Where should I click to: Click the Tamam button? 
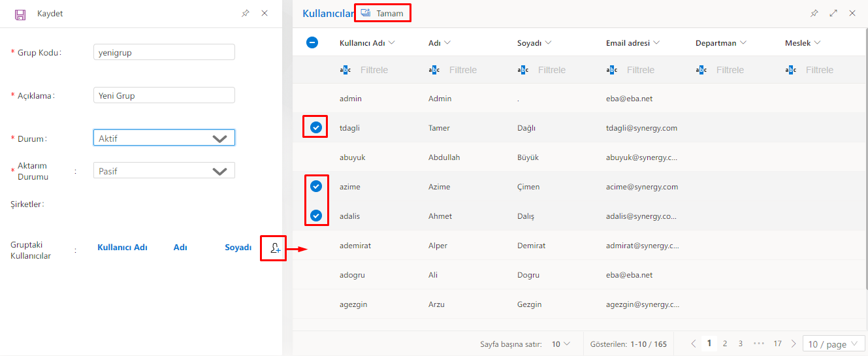pos(383,13)
